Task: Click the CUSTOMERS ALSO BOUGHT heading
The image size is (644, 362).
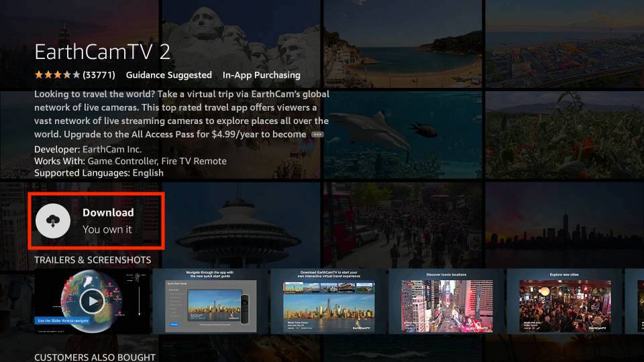Action: pyautogui.click(x=95, y=357)
